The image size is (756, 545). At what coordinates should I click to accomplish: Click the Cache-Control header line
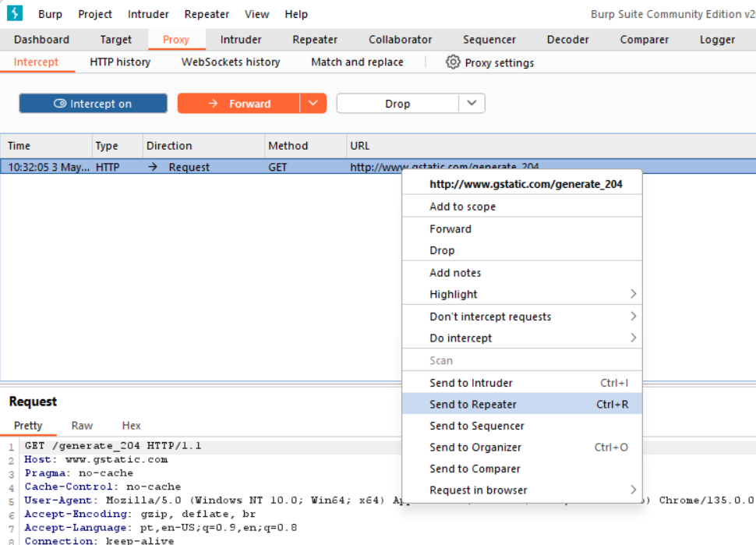pos(103,487)
